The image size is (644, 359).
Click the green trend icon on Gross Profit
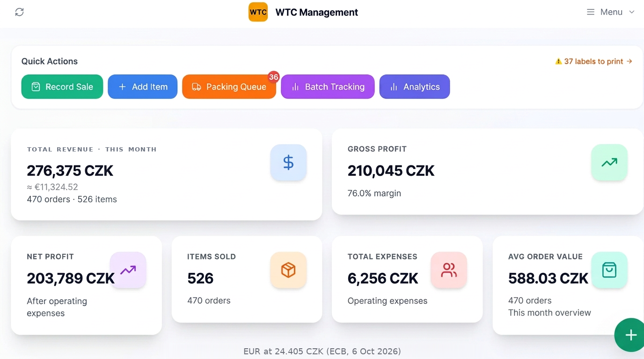click(609, 162)
